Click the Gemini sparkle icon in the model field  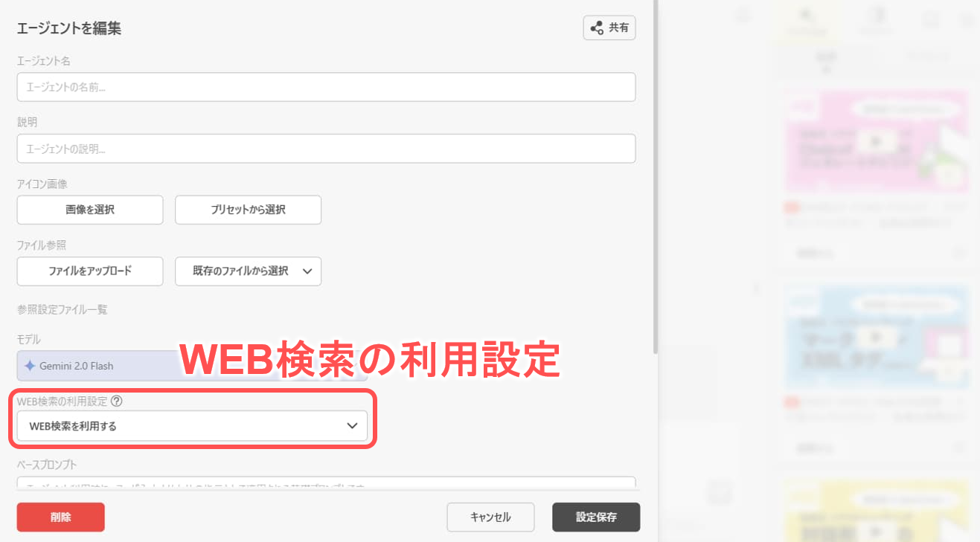point(30,366)
